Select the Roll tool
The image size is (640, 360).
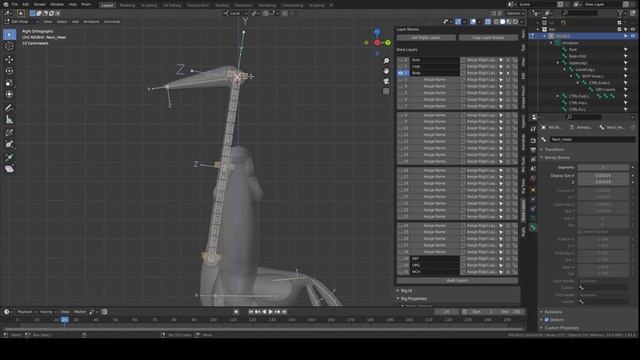pyautogui.click(x=9, y=133)
